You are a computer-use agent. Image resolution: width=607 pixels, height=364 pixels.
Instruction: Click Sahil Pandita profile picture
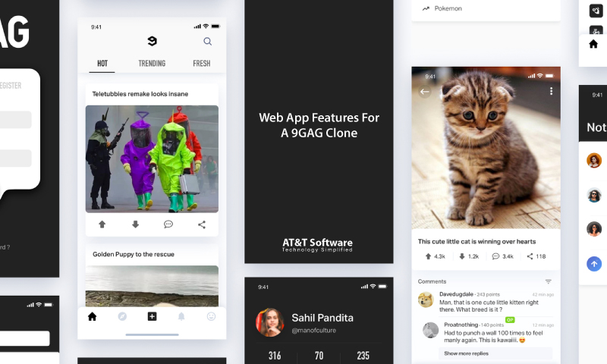(270, 322)
